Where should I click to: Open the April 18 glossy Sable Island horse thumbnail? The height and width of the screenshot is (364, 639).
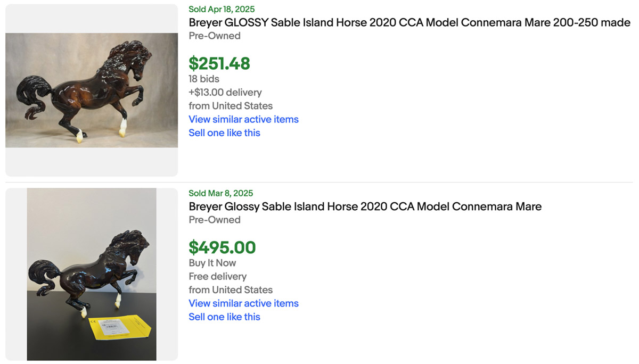tap(92, 90)
